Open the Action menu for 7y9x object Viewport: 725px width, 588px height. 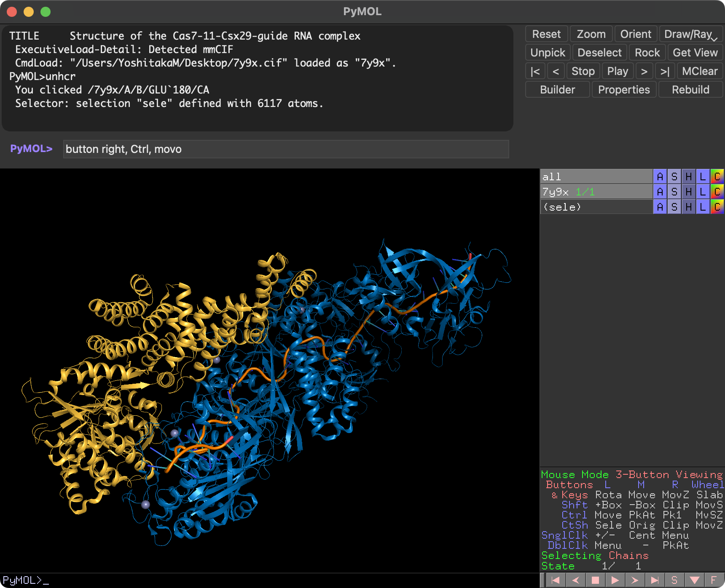coord(660,191)
